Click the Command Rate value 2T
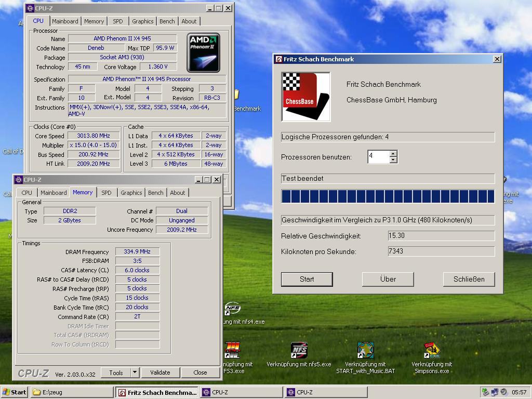 [x=137, y=316]
